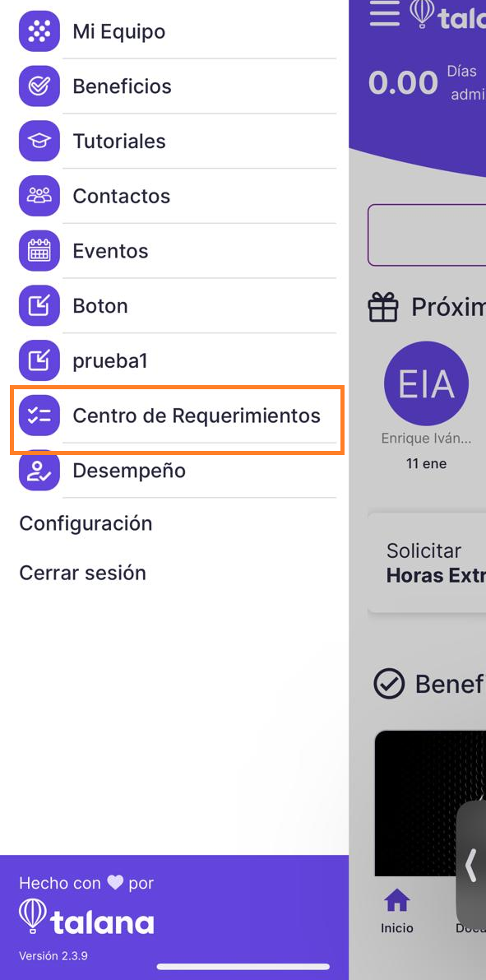
Task: Select the Desempeño menu entry
Action: (178, 471)
